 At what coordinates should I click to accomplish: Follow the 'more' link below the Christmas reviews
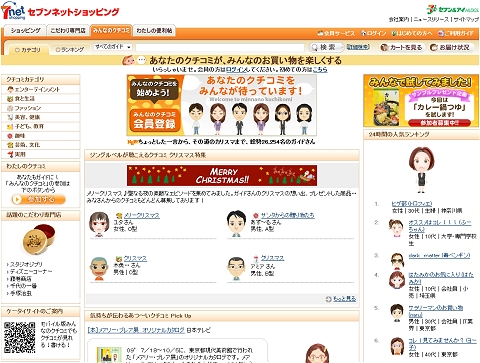tap(341, 299)
